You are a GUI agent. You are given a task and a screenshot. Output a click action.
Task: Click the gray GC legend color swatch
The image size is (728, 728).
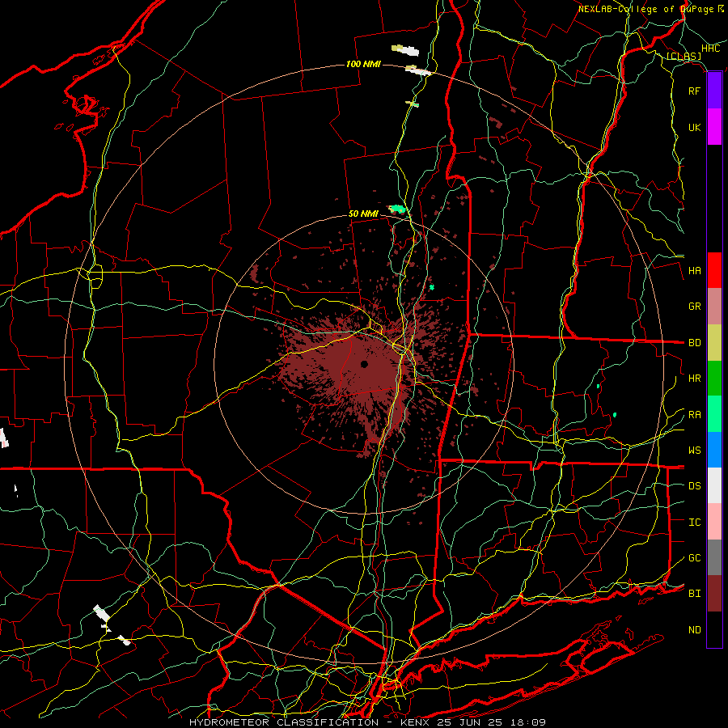pyautogui.click(x=714, y=557)
